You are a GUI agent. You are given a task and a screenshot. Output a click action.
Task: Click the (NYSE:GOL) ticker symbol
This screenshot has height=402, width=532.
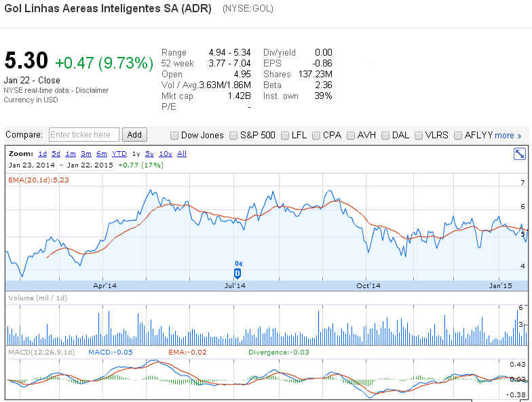coord(248,8)
